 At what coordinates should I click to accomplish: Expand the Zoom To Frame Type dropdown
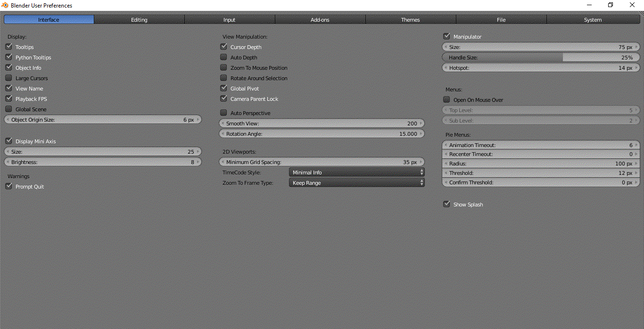[x=356, y=183]
